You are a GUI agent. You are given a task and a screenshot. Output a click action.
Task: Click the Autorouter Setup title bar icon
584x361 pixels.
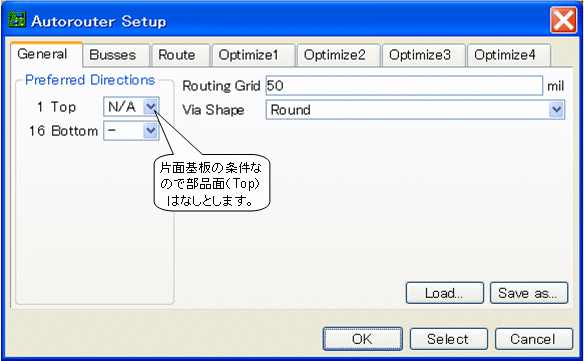17,20
